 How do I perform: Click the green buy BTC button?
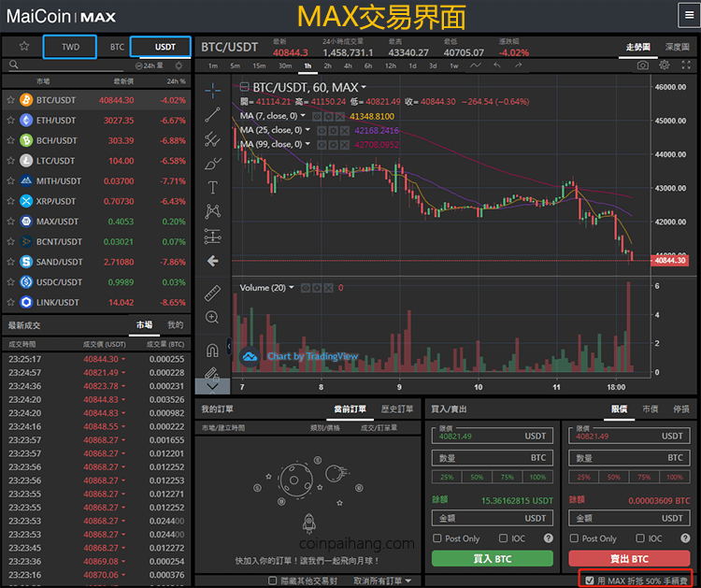[493, 558]
